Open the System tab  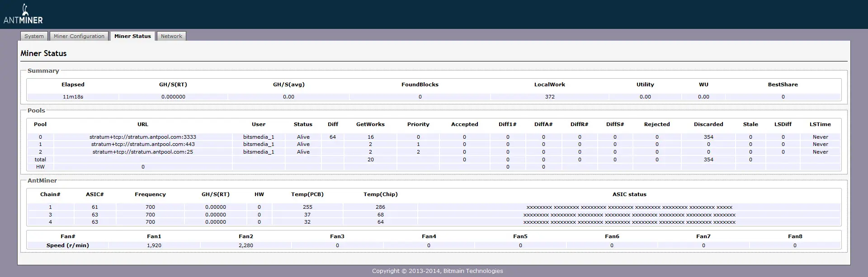[34, 36]
